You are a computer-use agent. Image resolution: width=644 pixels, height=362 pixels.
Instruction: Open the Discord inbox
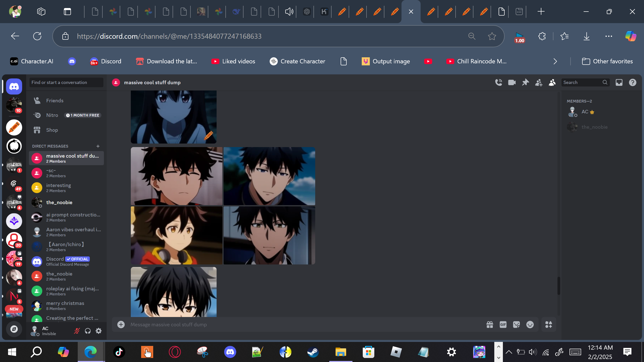coord(619,82)
